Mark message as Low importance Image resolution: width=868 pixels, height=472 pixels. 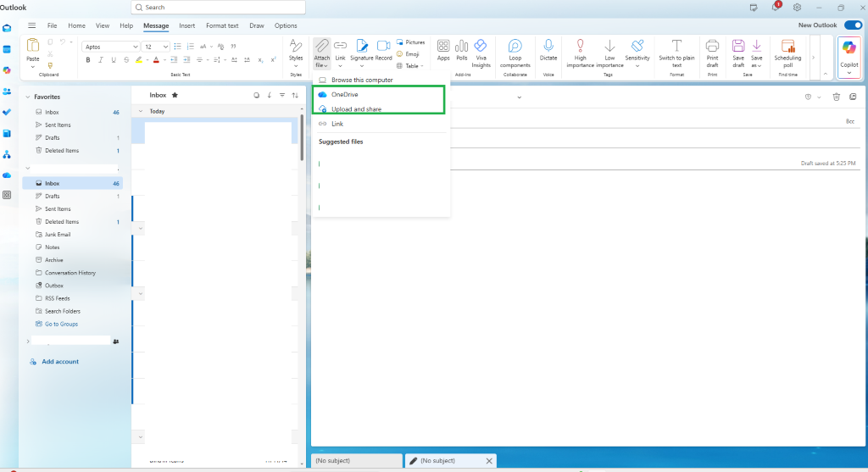(609, 53)
